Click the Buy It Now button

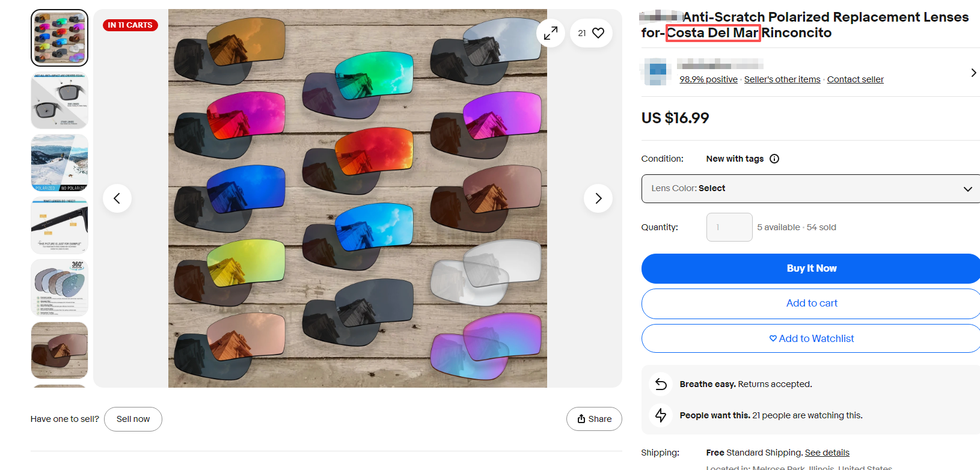click(810, 269)
